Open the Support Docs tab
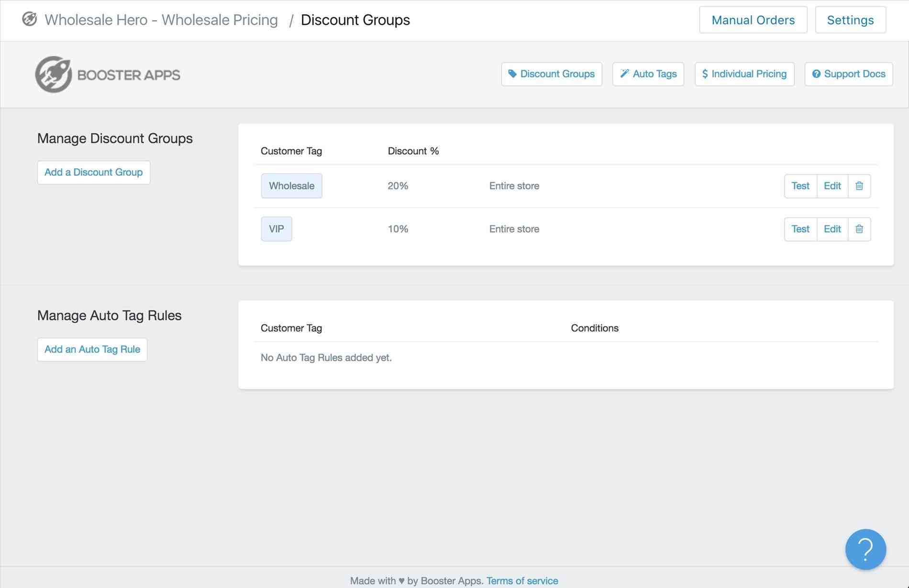 849,74
